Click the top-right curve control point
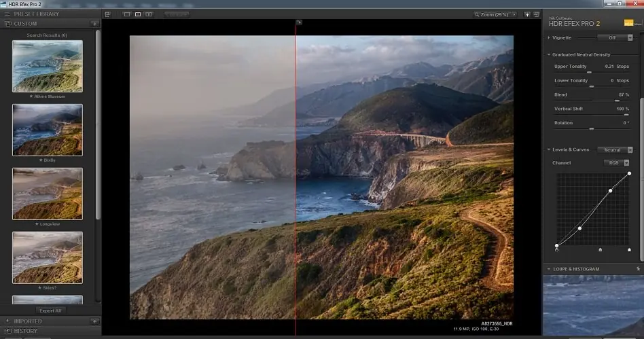 pos(629,174)
